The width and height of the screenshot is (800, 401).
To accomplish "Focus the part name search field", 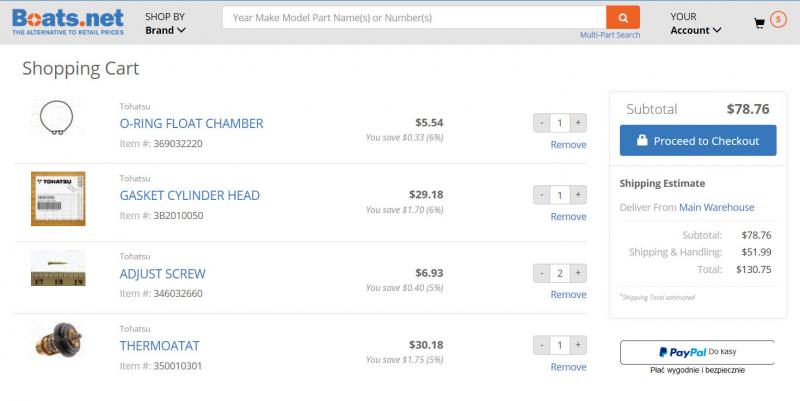I will (x=414, y=17).
